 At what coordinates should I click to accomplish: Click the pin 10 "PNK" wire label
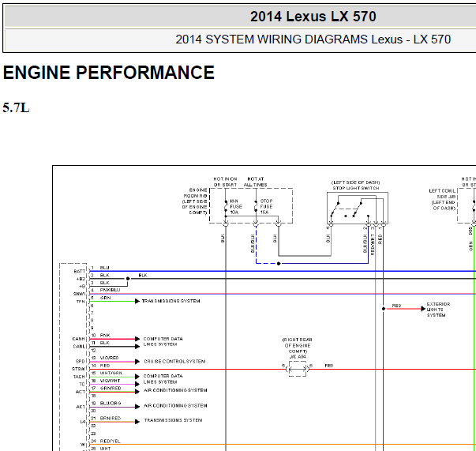105,336
